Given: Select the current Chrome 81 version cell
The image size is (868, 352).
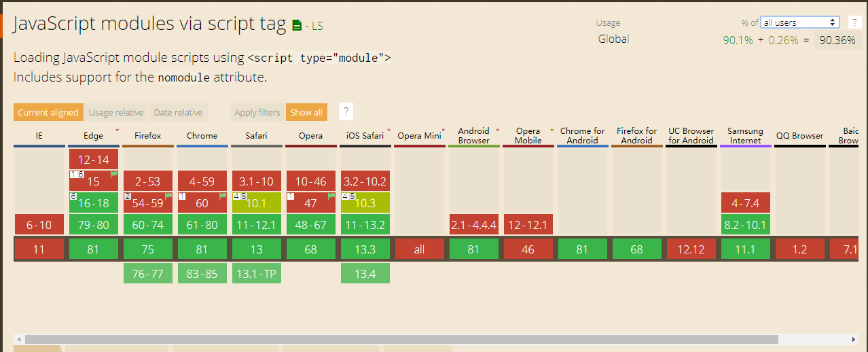Looking at the screenshot, I should pos(202,249).
